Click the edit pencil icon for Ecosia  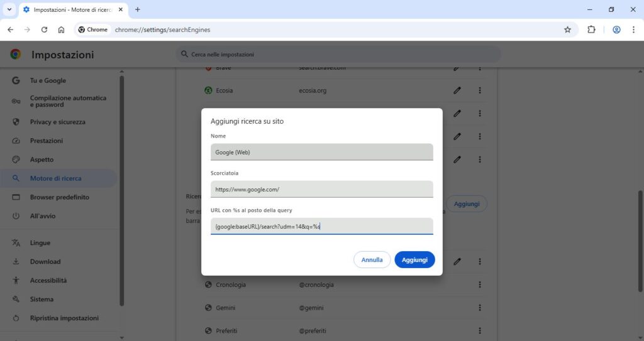[x=457, y=90]
